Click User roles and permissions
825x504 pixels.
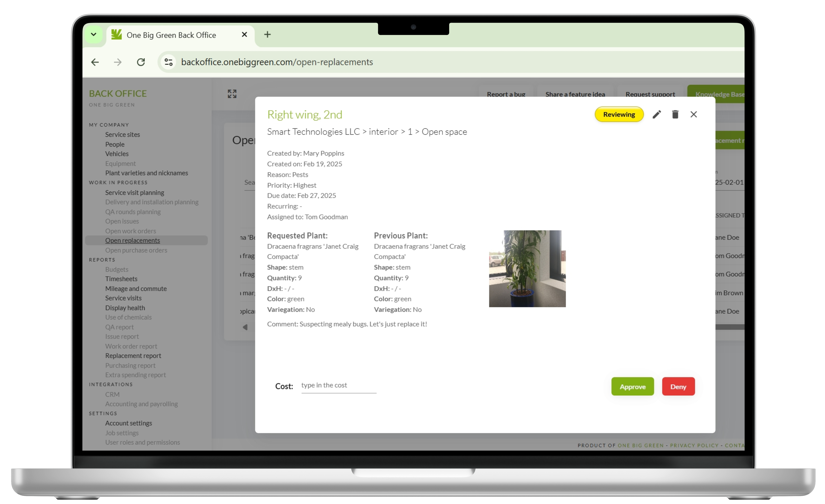(x=142, y=442)
